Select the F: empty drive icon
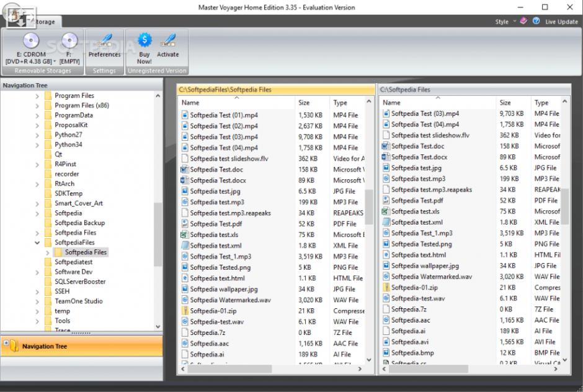The width and height of the screenshot is (583, 392). [x=69, y=41]
